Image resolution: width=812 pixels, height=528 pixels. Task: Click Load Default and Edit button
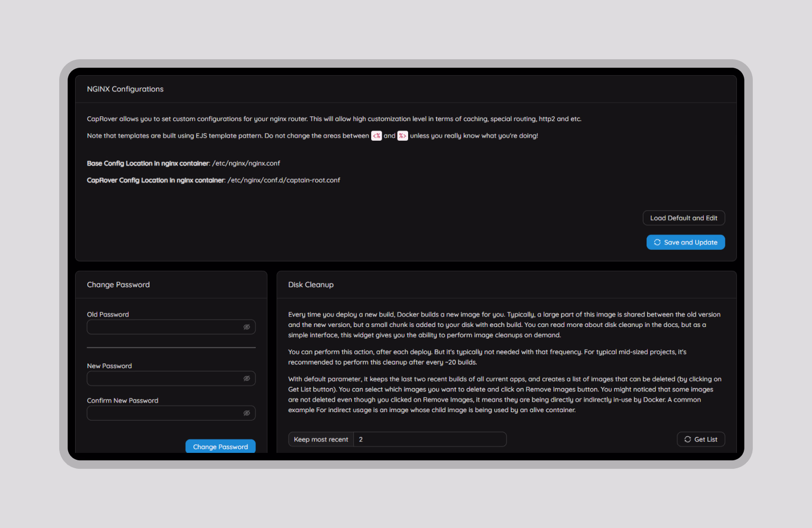[684, 218]
